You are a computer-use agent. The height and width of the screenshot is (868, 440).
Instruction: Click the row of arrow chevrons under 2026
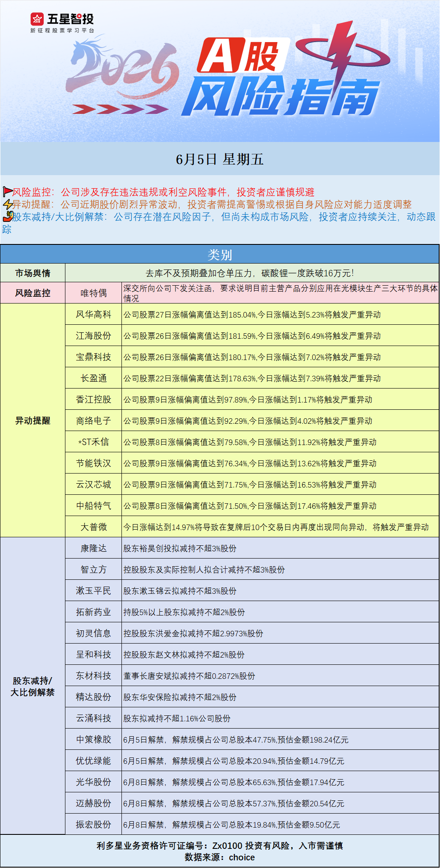[x=120, y=109]
